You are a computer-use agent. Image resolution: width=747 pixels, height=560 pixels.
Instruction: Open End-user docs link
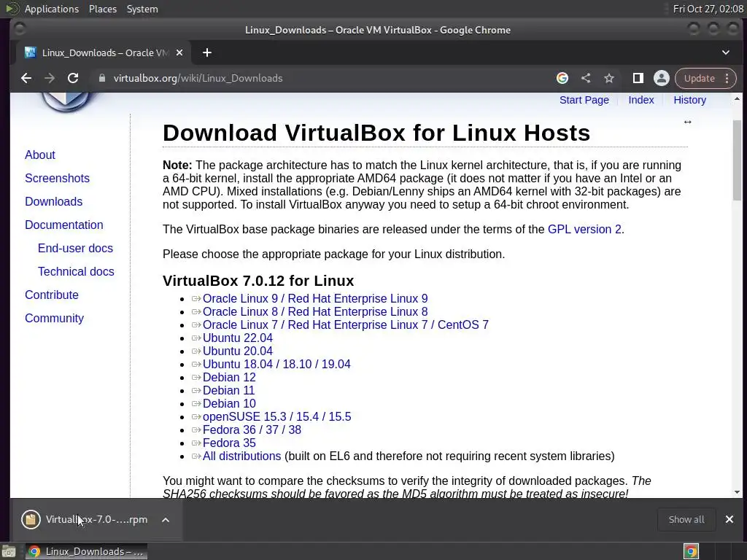(75, 248)
